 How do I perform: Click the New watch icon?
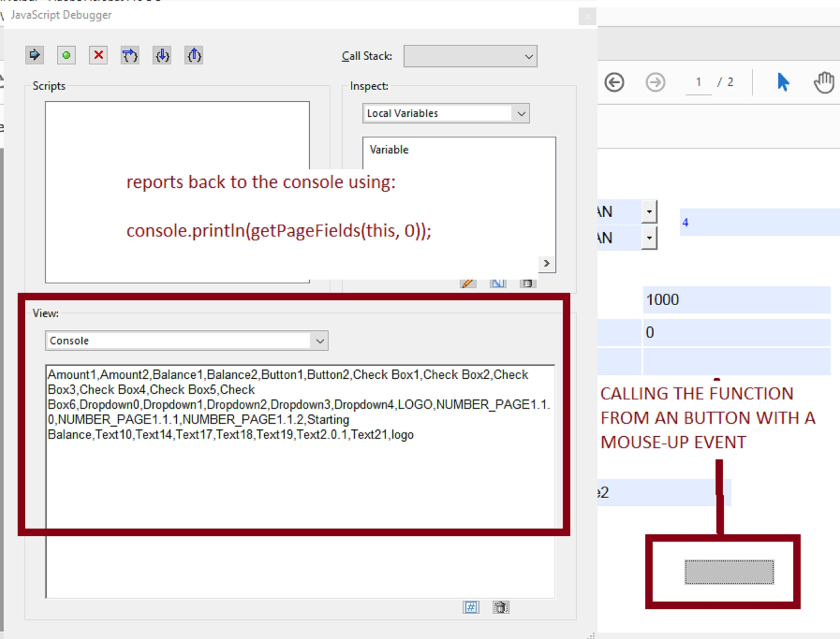(498, 283)
